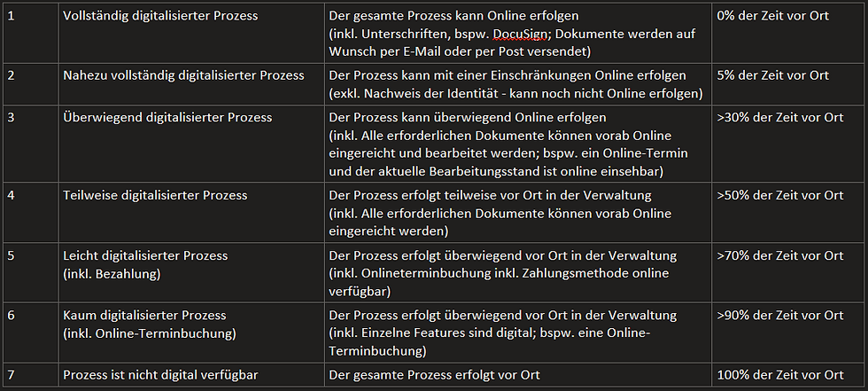
Task: Click the '>70% der Zeit vor Ort' cell
Action: [x=779, y=255]
